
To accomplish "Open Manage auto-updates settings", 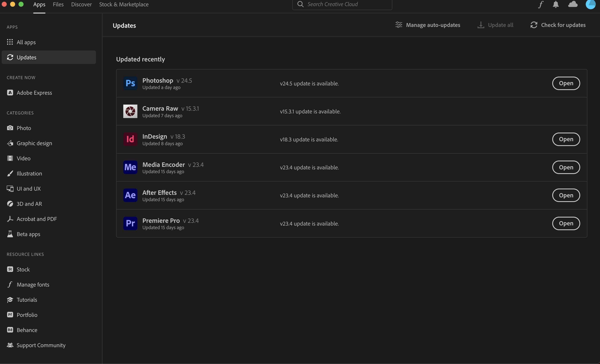I will (x=428, y=25).
